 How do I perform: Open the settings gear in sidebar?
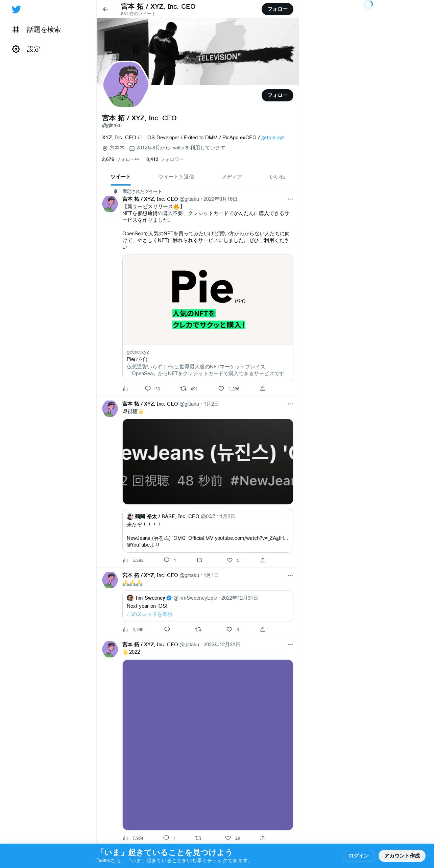pos(16,49)
